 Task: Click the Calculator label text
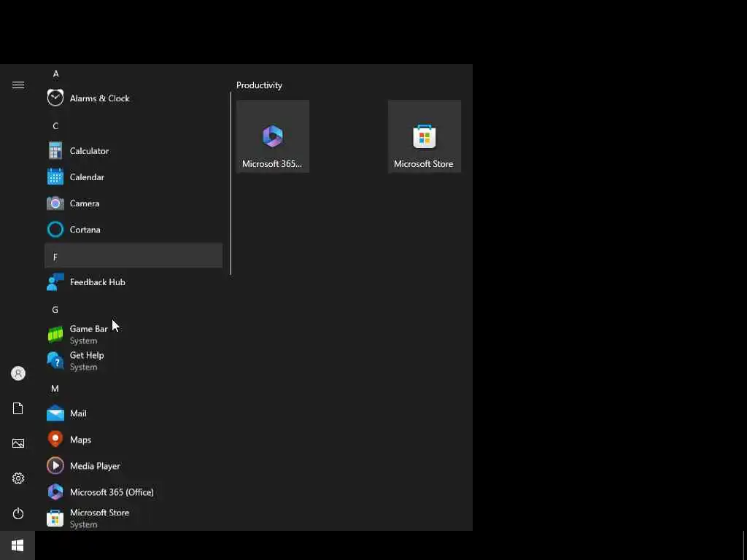[89, 150]
